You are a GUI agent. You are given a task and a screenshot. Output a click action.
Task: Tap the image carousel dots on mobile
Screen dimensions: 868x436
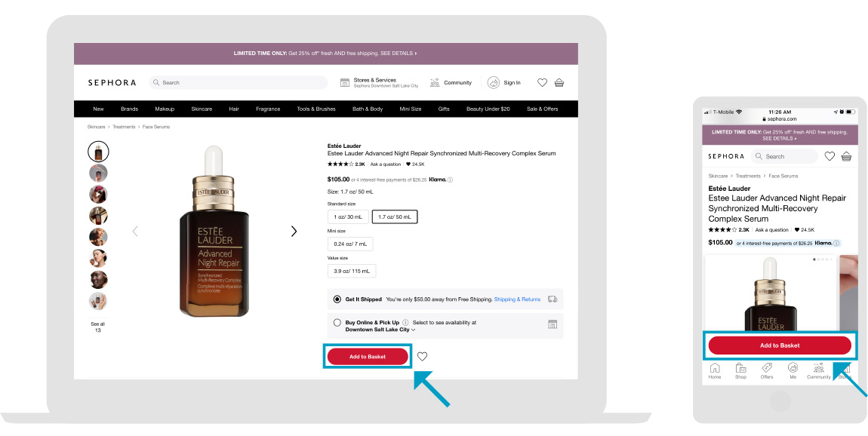[x=822, y=259]
